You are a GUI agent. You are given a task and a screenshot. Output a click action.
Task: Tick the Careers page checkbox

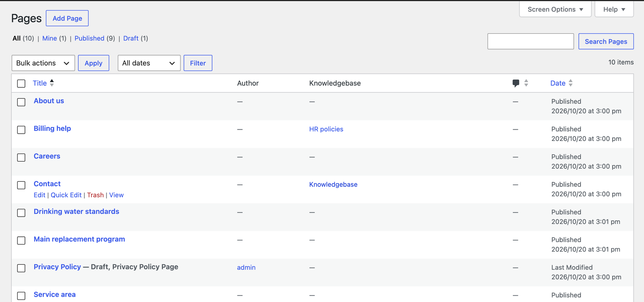21,157
